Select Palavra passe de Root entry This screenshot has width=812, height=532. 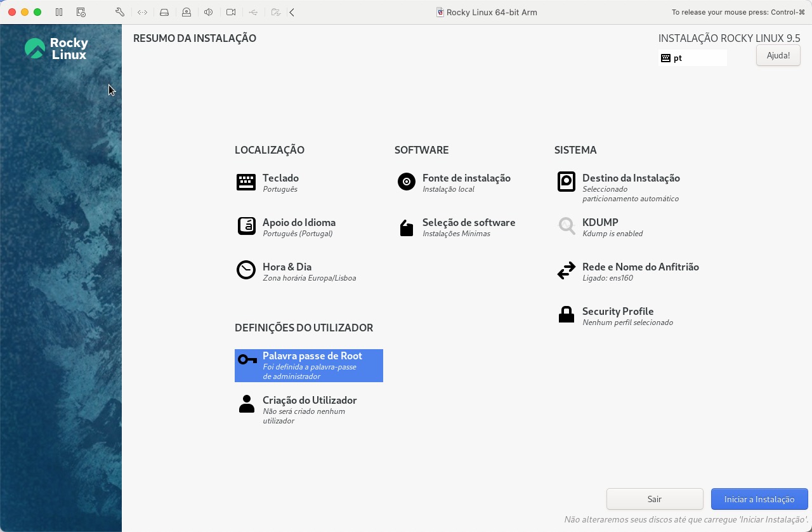point(309,365)
